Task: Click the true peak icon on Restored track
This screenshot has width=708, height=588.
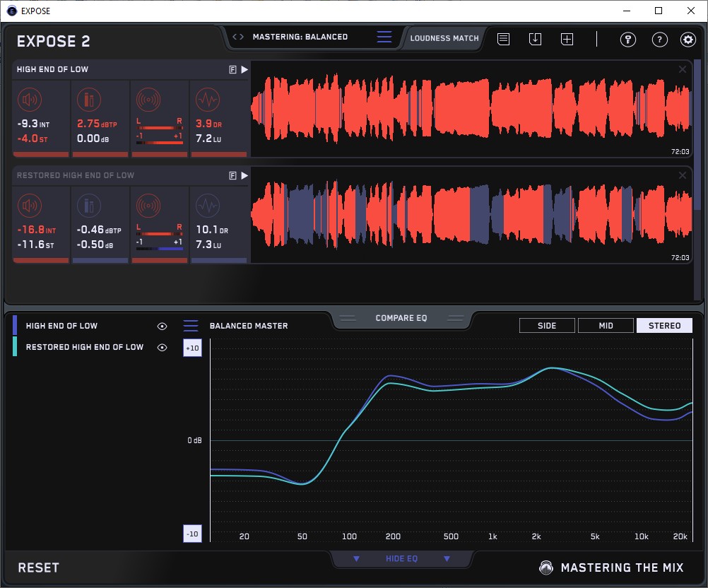Action: coord(89,206)
